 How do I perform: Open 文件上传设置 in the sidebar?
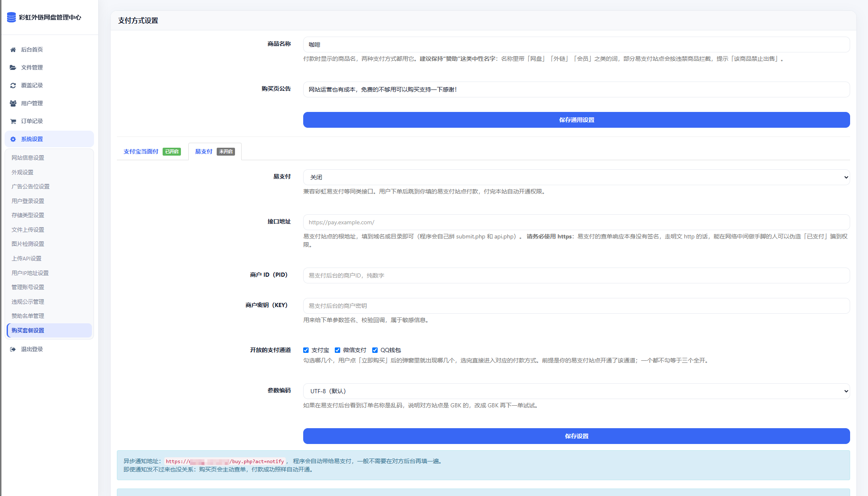(28, 230)
